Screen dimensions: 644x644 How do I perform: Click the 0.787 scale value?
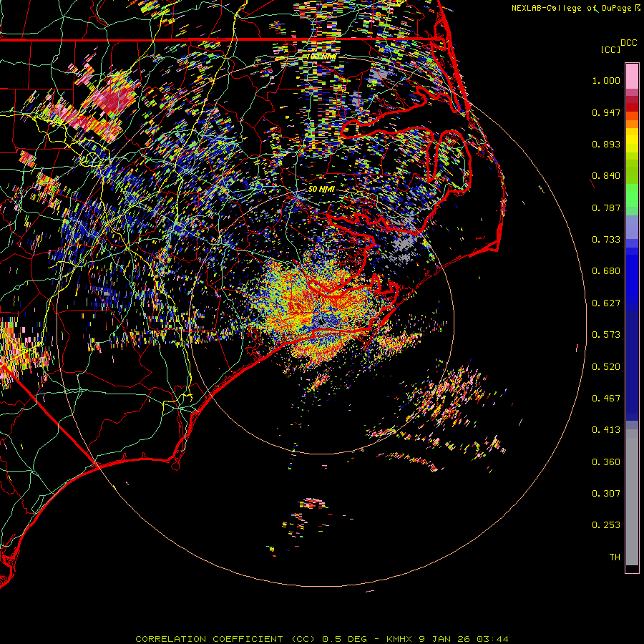(606, 208)
